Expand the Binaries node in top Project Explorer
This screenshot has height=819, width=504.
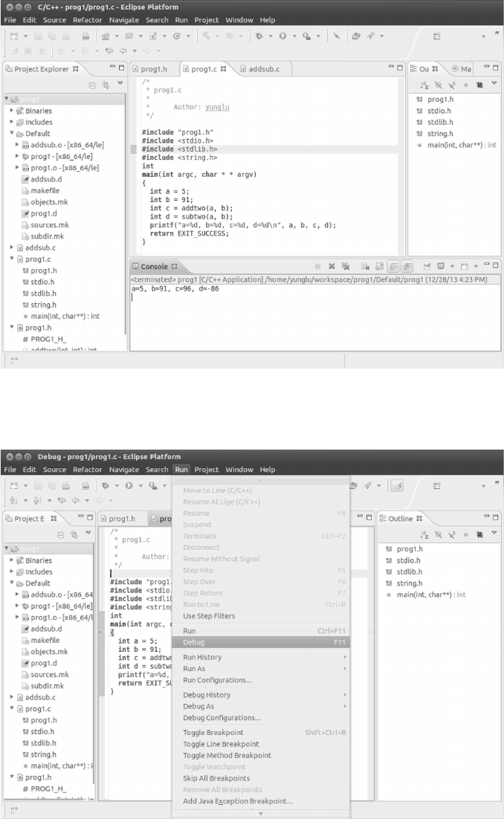pyautogui.click(x=11, y=110)
